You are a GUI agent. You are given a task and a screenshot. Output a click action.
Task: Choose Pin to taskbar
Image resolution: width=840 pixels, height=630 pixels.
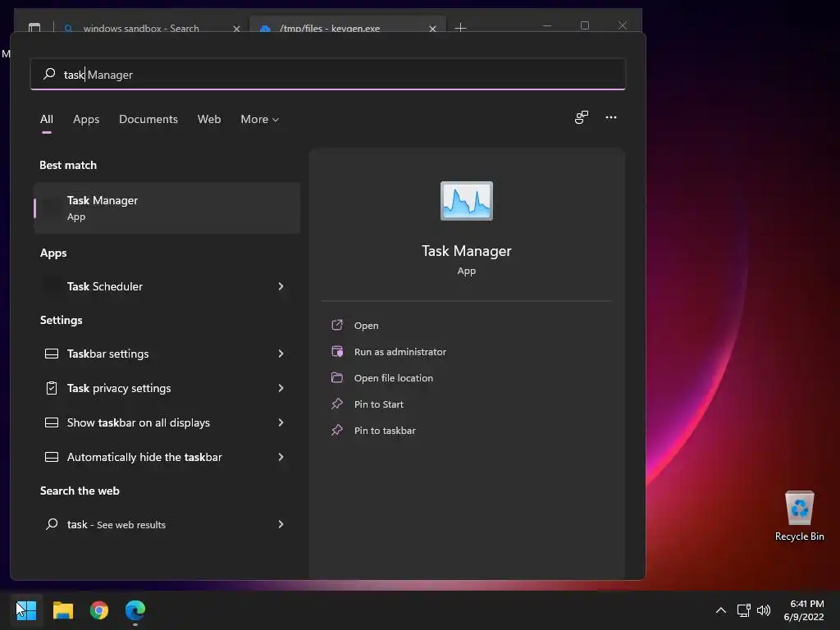coord(385,430)
